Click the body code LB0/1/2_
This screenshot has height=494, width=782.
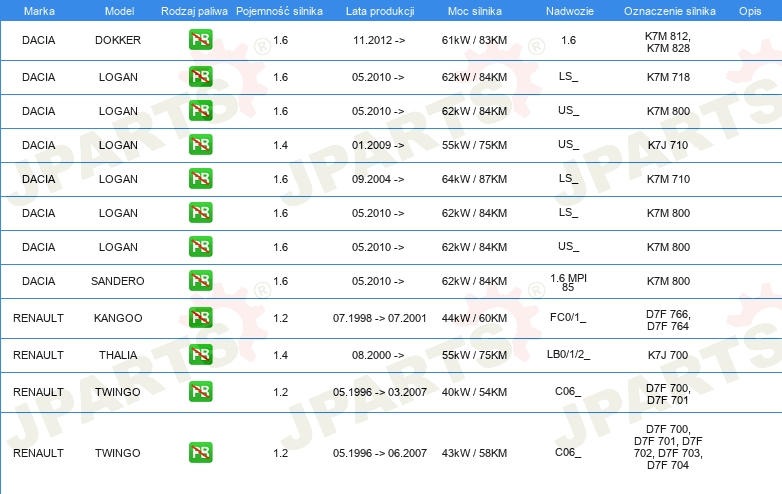pyautogui.click(x=568, y=354)
